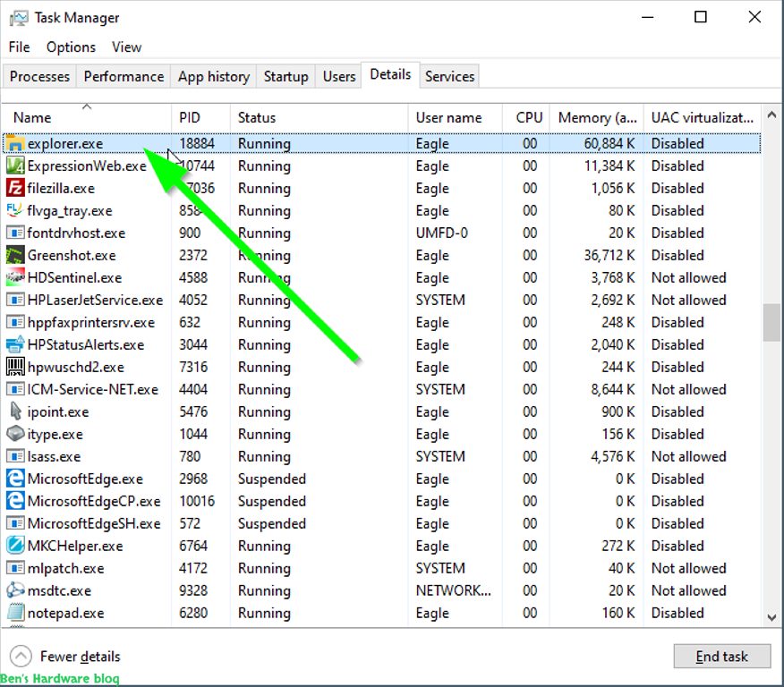Switch to the Startup tab
The width and height of the screenshot is (784, 687).
click(286, 76)
